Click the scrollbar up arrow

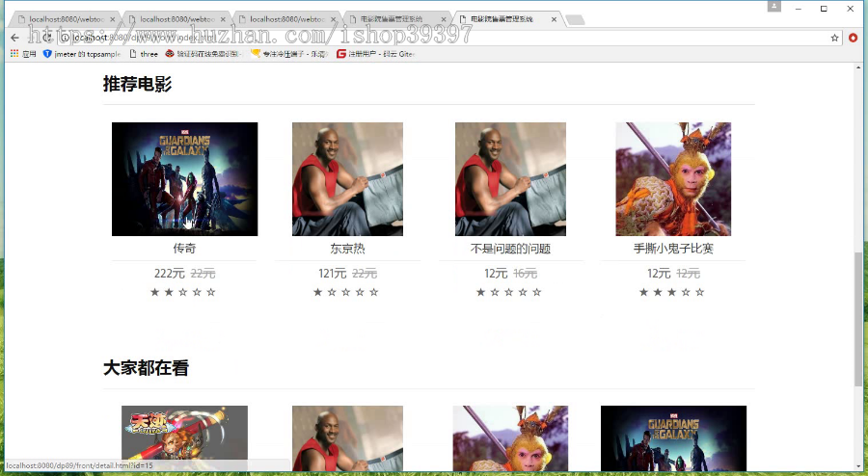[x=858, y=68]
